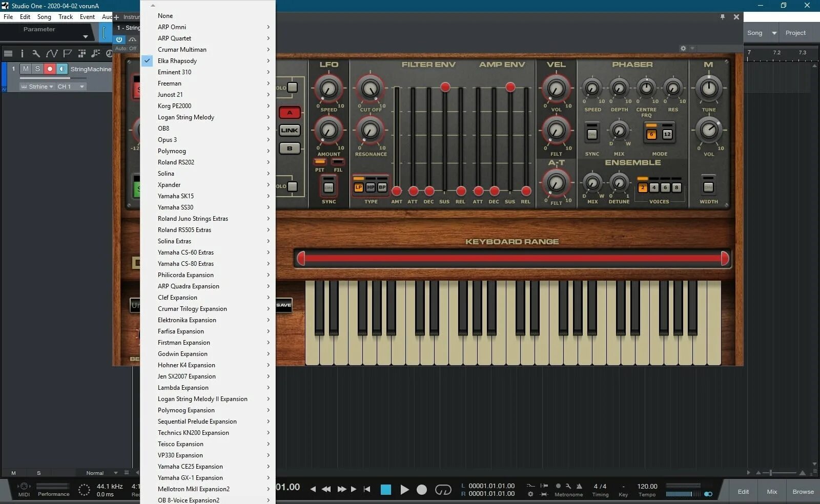Stop playback in the transport bar
Screen dimensions: 820x504
click(386, 490)
